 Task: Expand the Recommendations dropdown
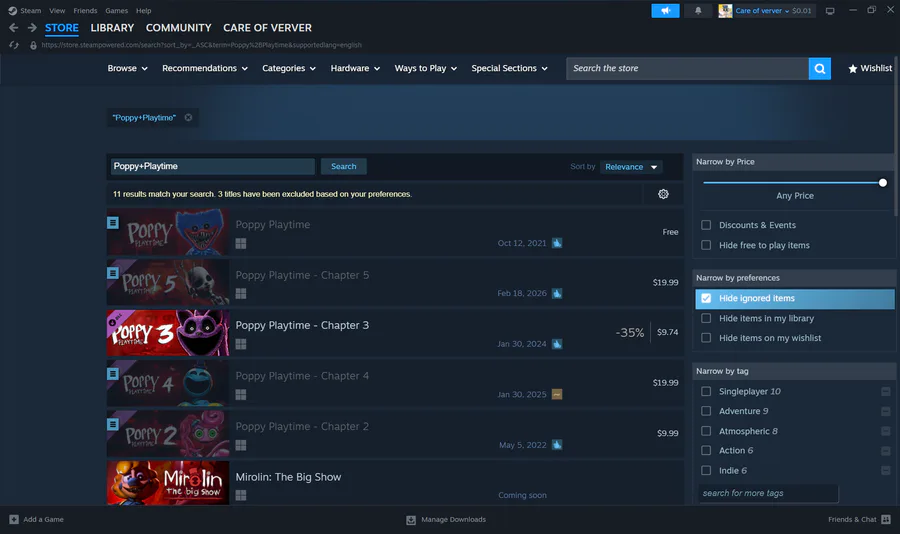click(x=205, y=68)
